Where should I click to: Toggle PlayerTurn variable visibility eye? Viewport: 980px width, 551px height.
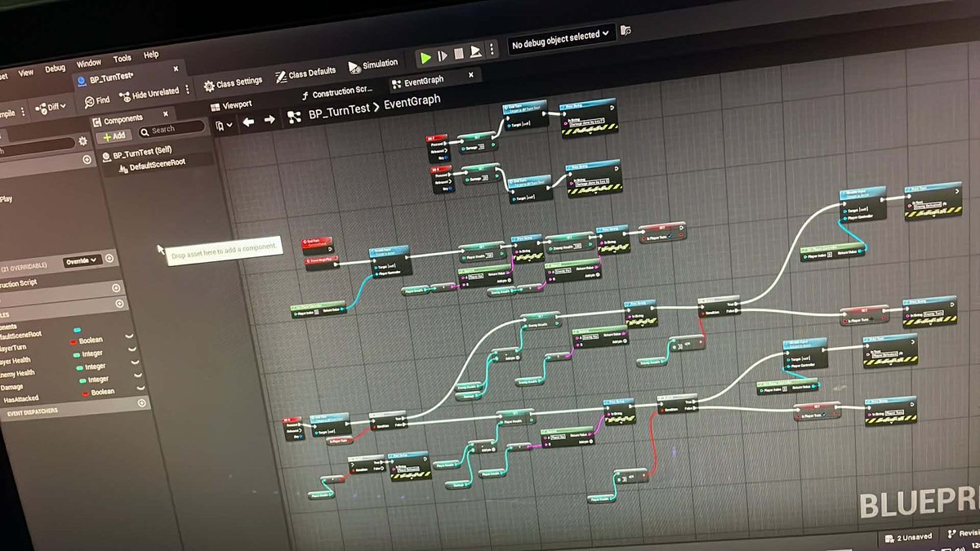point(129,336)
